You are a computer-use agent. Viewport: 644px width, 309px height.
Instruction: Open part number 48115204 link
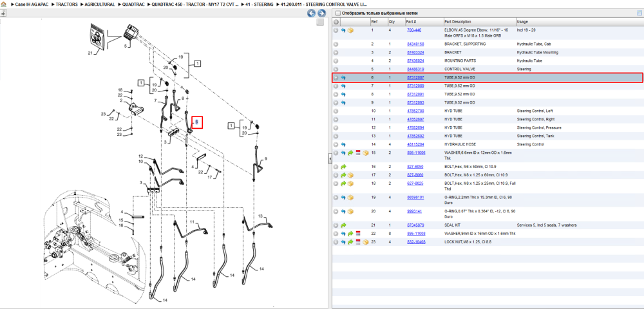coord(415,144)
